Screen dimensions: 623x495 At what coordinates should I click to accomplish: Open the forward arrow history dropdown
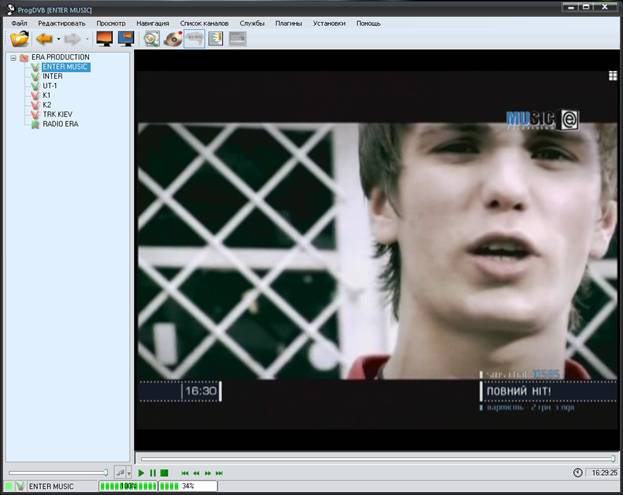tap(87, 39)
